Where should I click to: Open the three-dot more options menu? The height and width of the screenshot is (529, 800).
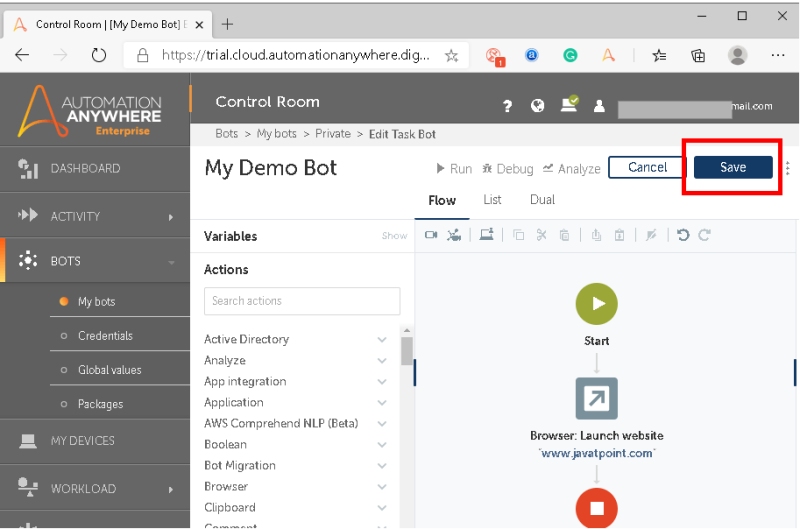(x=788, y=168)
